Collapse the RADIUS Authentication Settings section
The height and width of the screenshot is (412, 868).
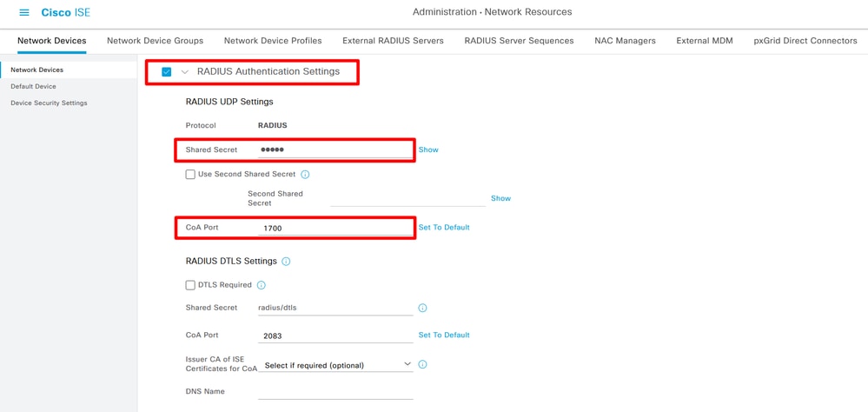pos(185,71)
